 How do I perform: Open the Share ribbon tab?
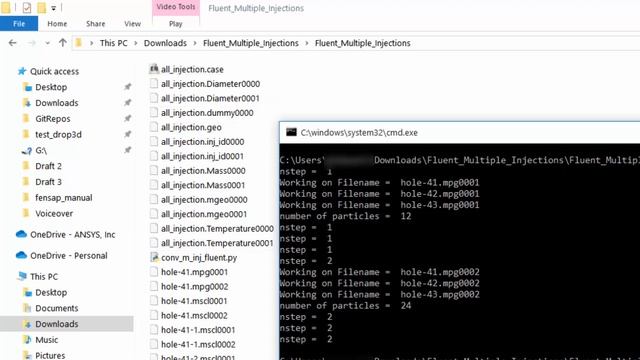pos(96,24)
